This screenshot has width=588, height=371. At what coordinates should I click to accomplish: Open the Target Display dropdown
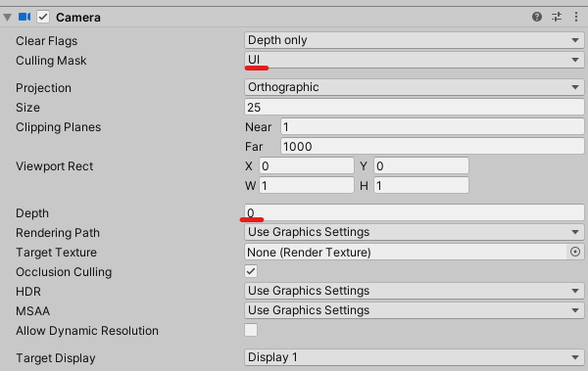(414, 357)
